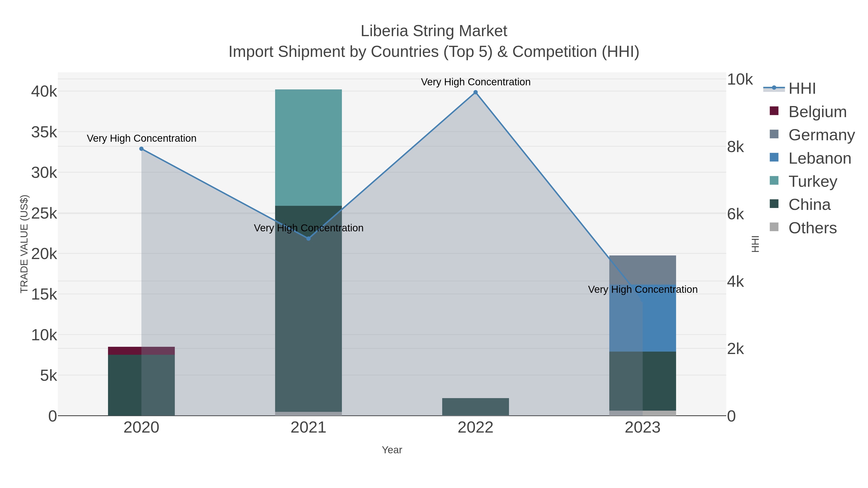
Task: Click the 25k left axis tick
Action: click(44, 213)
